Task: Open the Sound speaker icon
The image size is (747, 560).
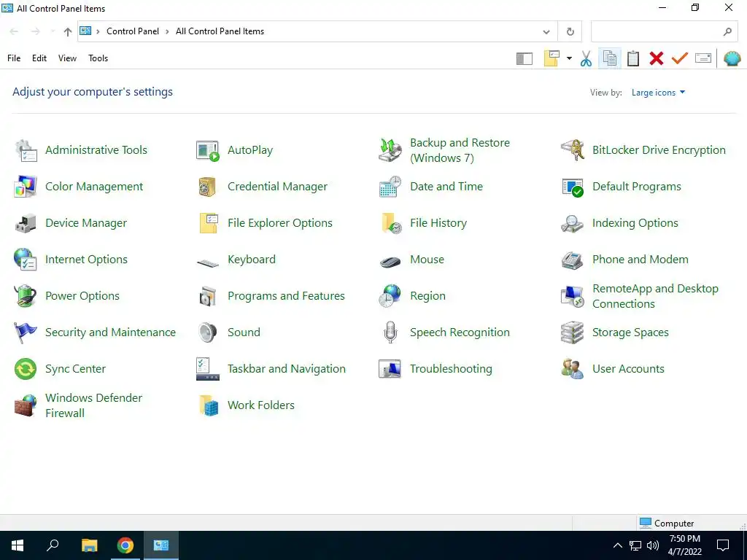Action: tap(208, 332)
